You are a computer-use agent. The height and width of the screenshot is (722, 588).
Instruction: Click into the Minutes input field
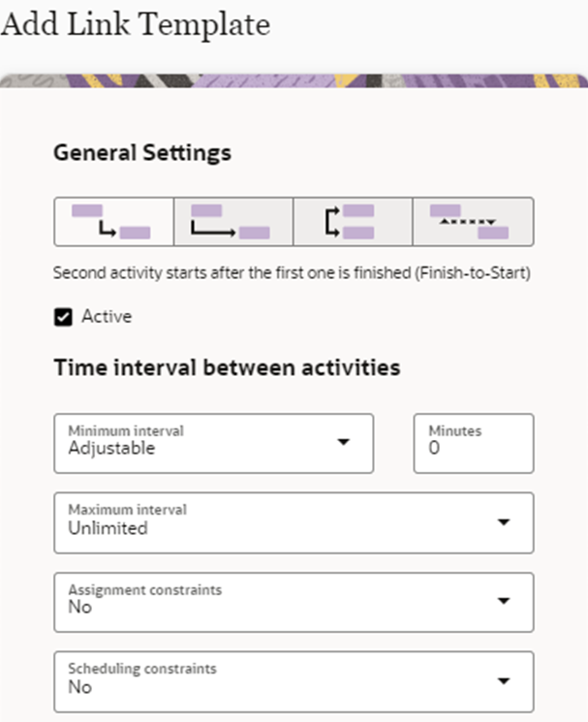pos(474,444)
